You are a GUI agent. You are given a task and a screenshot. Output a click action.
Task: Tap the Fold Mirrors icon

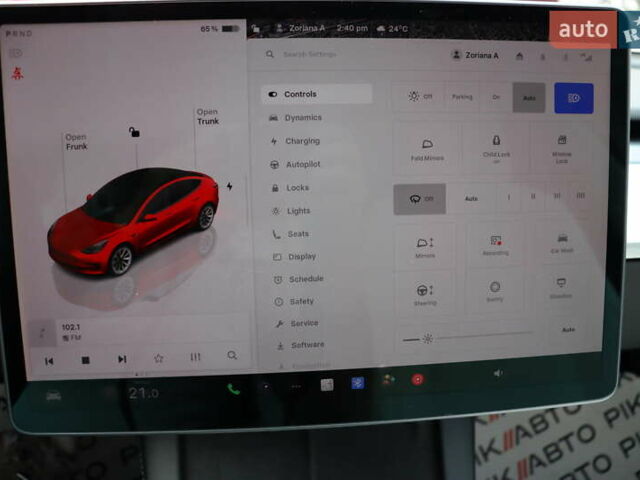(427, 144)
